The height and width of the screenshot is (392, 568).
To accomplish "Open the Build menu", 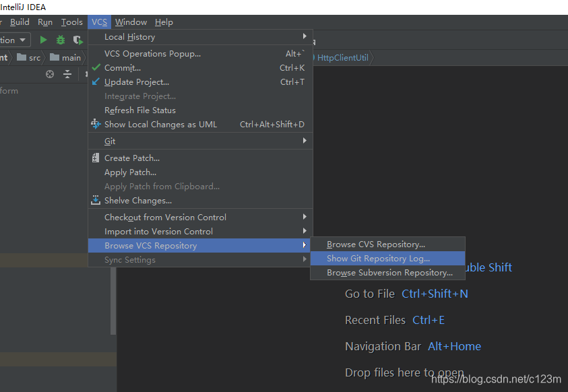I will coord(20,22).
